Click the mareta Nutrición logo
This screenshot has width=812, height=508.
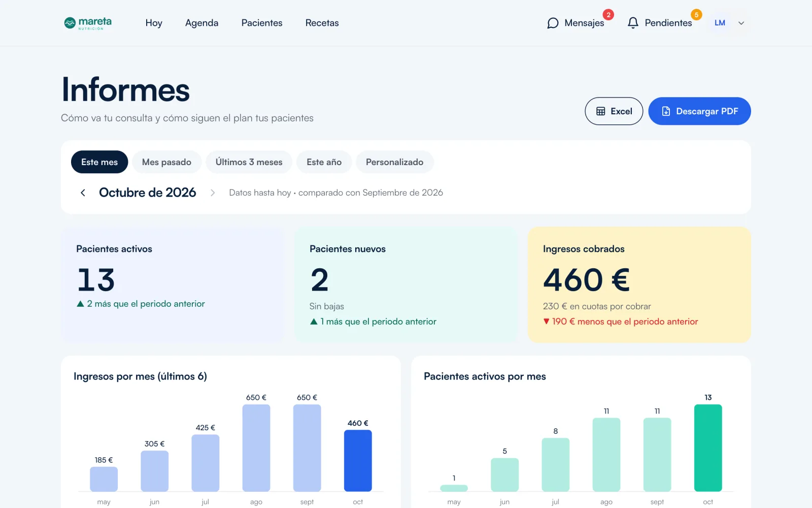click(x=88, y=23)
